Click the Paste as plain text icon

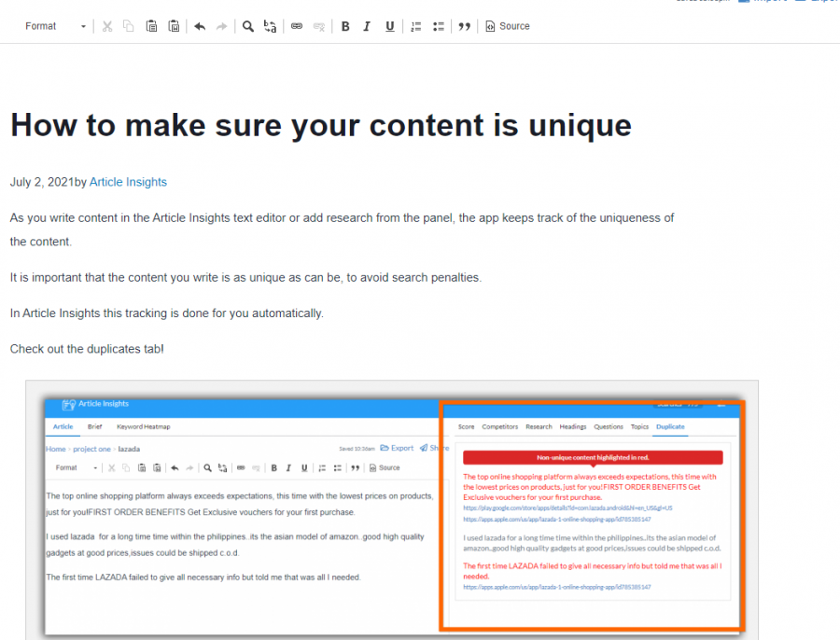point(174,26)
